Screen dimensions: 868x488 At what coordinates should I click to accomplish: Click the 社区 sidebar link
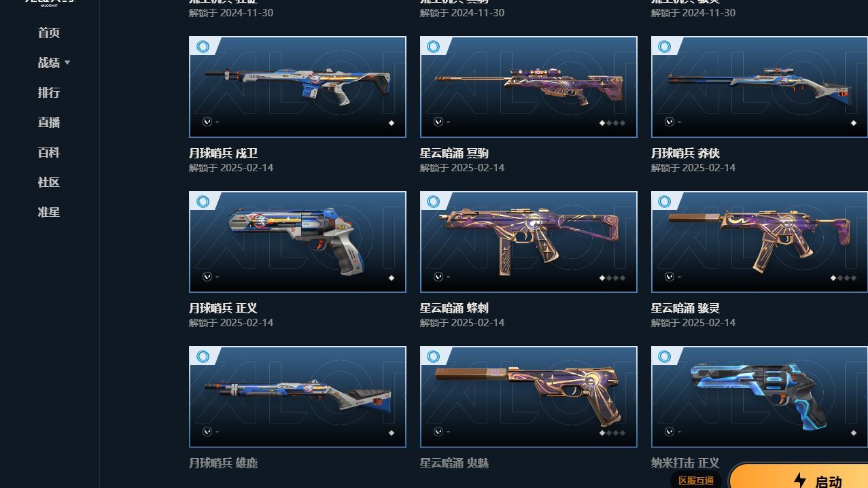[49, 182]
